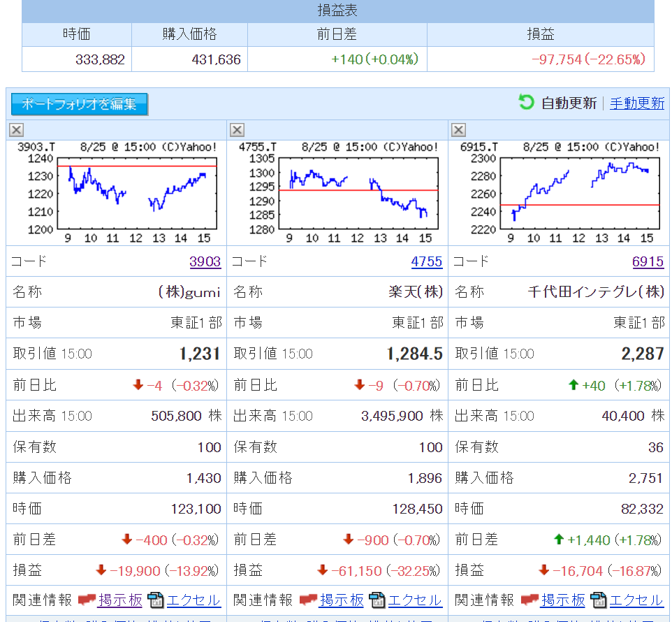Click エクセル link in gumi card

pyautogui.click(x=193, y=600)
